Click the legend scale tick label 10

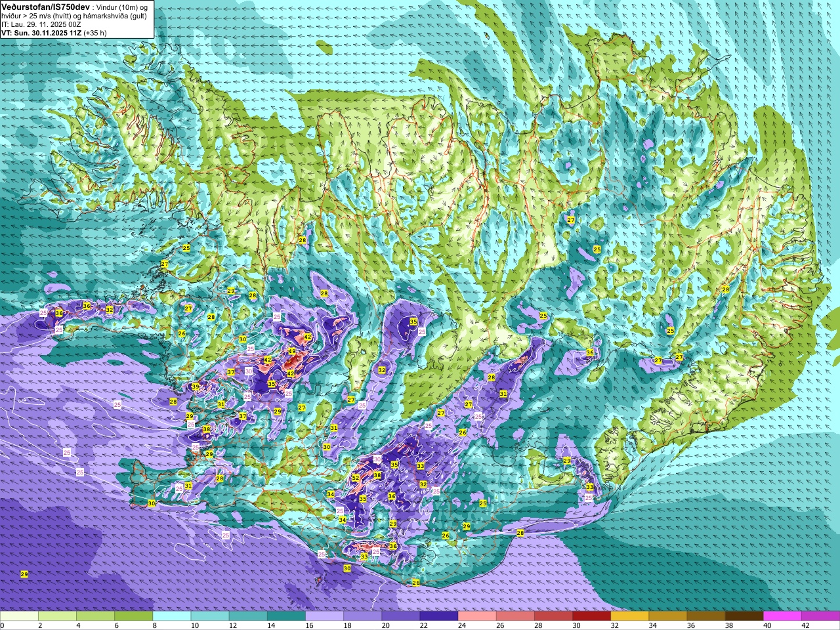195,625
